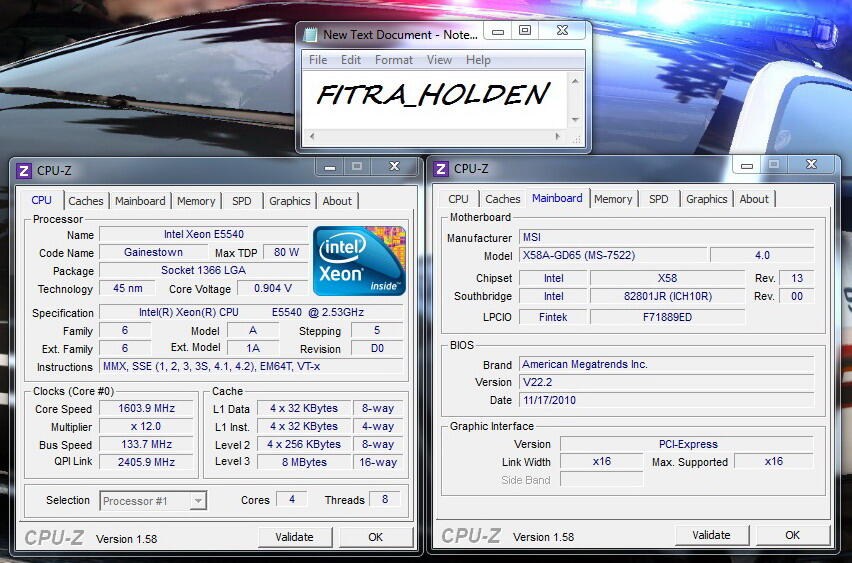This screenshot has width=852, height=563.
Task: Click the x 12.0 multiplier value
Action: pos(147,426)
